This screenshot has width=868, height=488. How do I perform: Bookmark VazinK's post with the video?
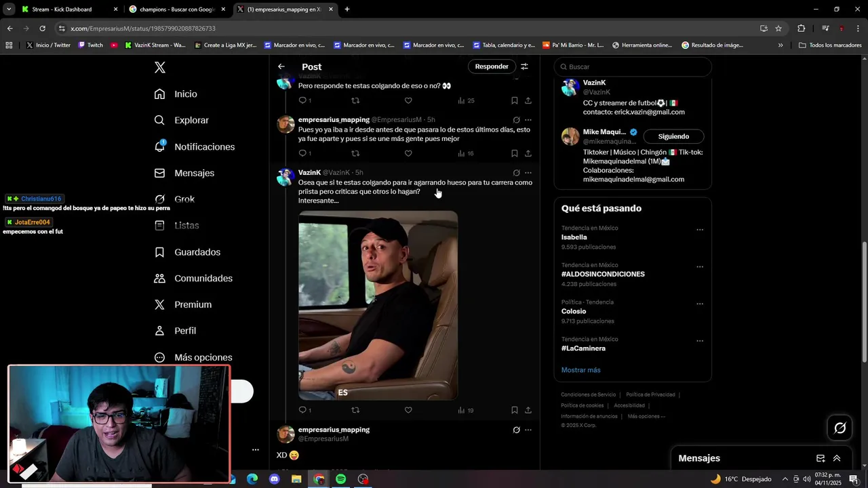coord(515,410)
